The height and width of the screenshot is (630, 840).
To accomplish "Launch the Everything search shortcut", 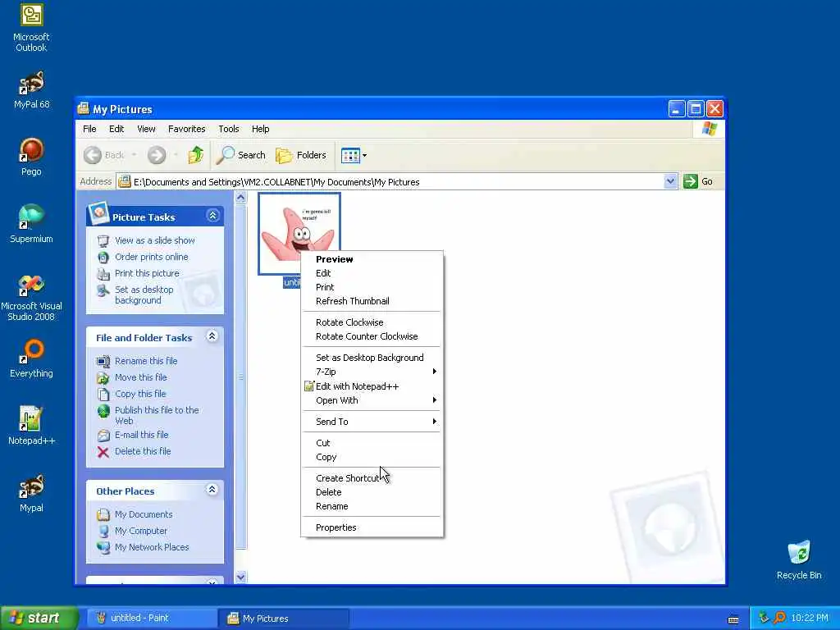I will 31,359.
